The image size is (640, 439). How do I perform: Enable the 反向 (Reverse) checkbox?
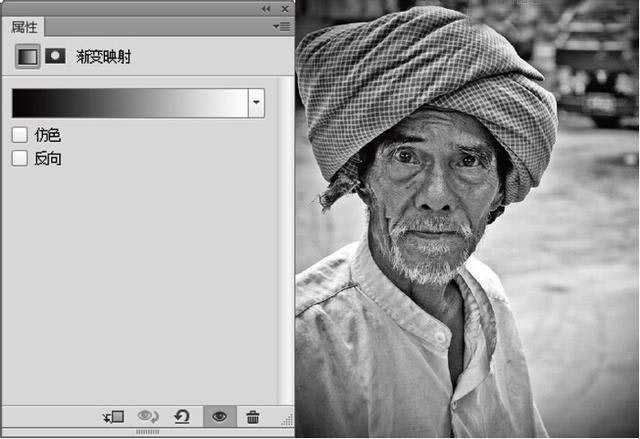click(19, 158)
